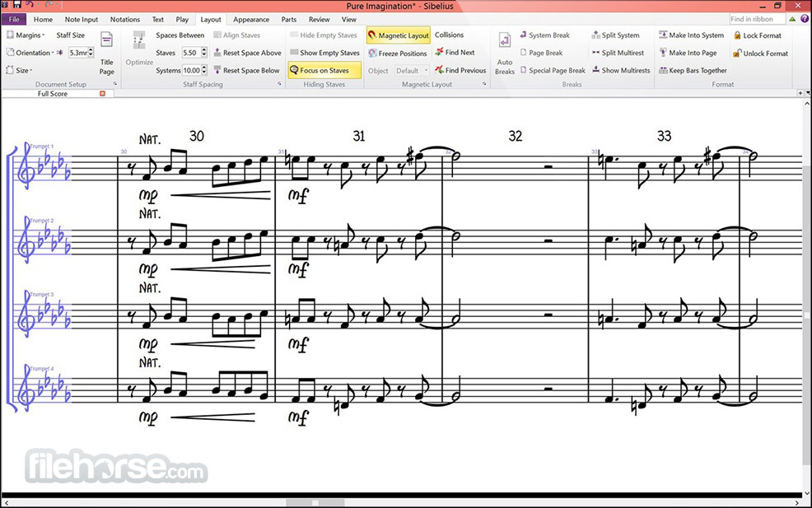The width and height of the screenshot is (812, 508).
Task: Click Unlock Format
Action: click(x=760, y=53)
